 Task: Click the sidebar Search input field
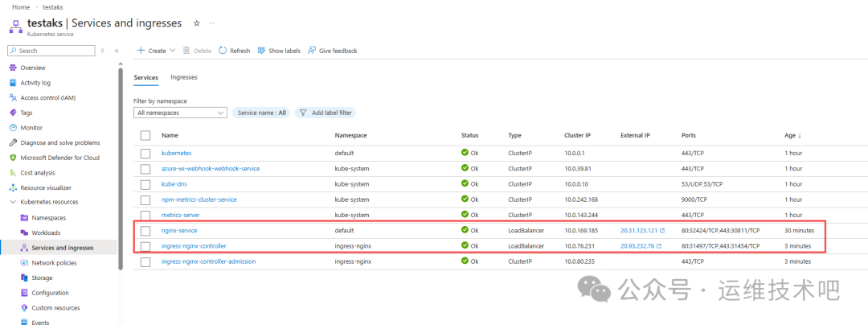pyautogui.click(x=51, y=51)
